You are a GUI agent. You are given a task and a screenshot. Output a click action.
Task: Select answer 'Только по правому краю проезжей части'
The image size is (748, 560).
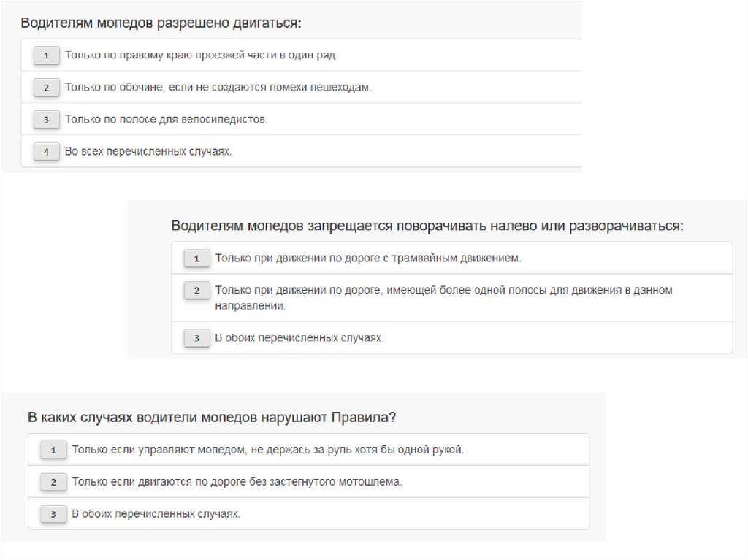point(202,55)
